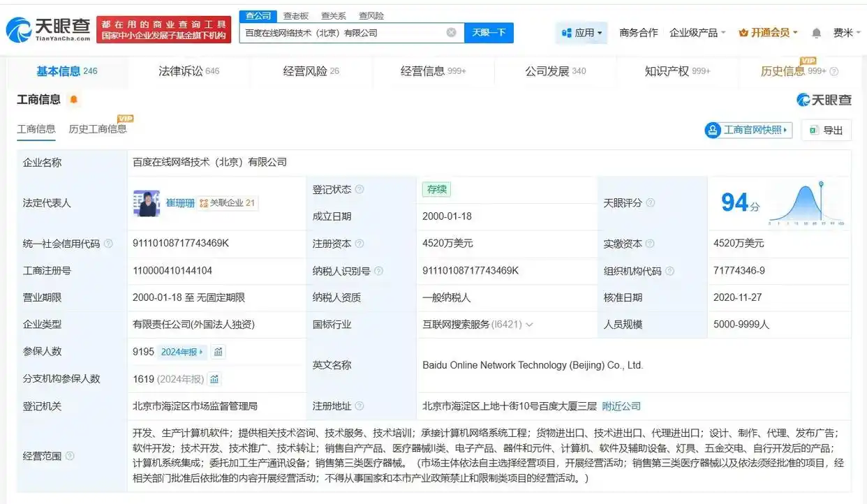Image resolution: width=867 pixels, height=504 pixels.
Task: Click the help icon next to 注册资本
Action: pos(360,244)
